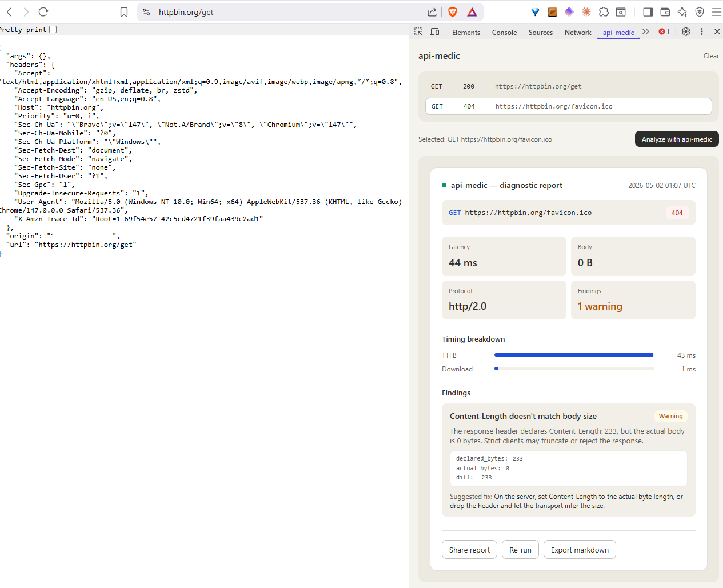Bookmark this page with the bookmark icon

point(124,12)
